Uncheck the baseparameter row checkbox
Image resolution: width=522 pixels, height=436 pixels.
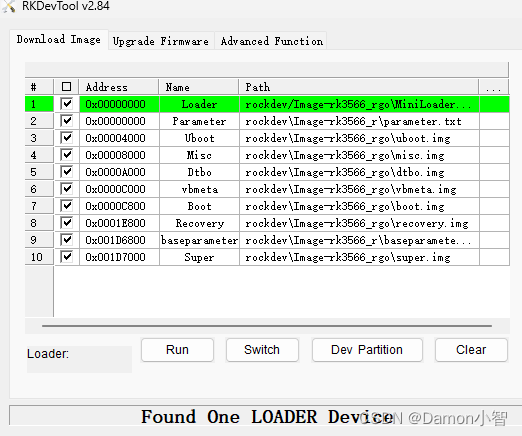(67, 240)
